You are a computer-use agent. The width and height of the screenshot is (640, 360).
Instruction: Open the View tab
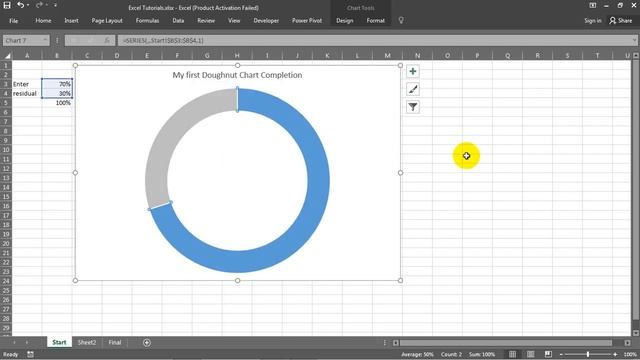coord(234,20)
